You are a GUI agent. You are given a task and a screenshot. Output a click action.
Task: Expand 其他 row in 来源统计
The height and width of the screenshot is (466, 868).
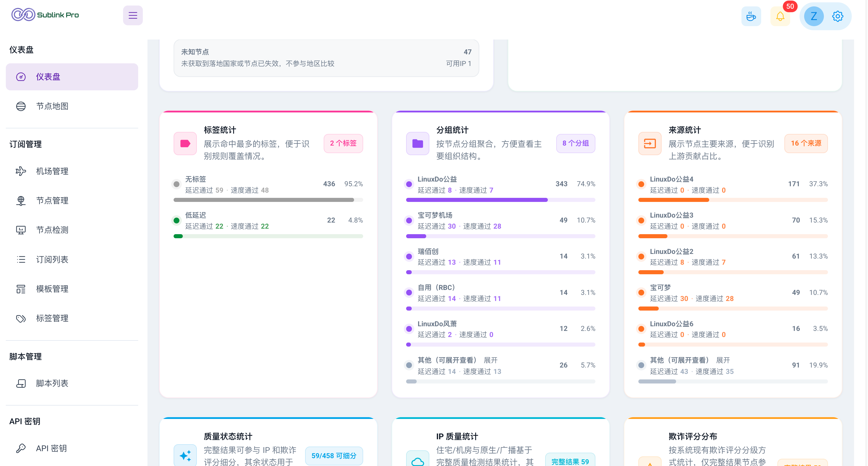[x=723, y=360]
